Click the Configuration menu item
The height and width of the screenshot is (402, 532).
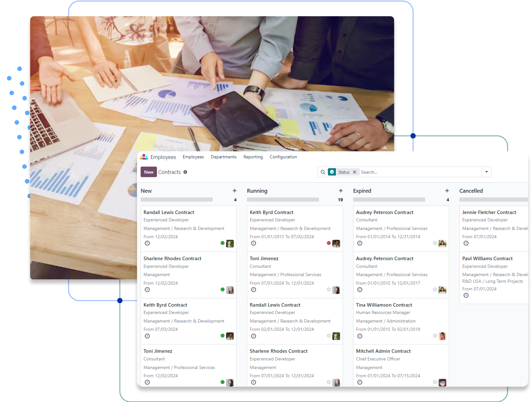[x=283, y=157]
